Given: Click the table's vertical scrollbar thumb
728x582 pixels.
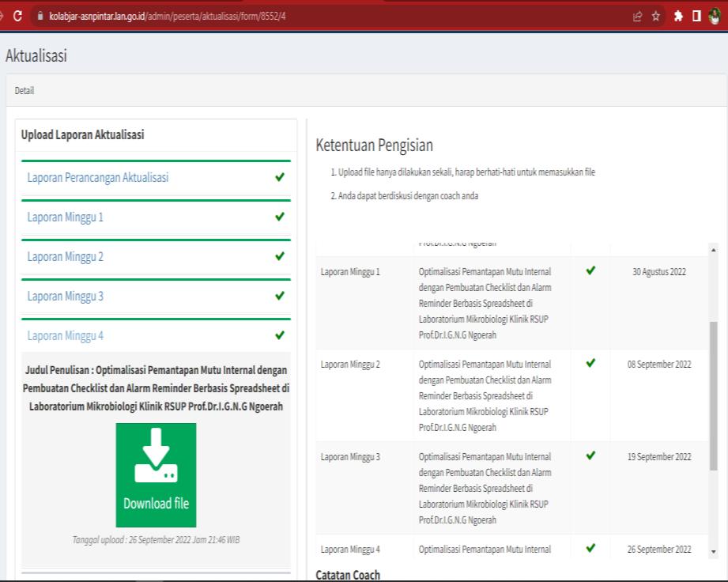Looking at the screenshot, I should click(x=714, y=395).
